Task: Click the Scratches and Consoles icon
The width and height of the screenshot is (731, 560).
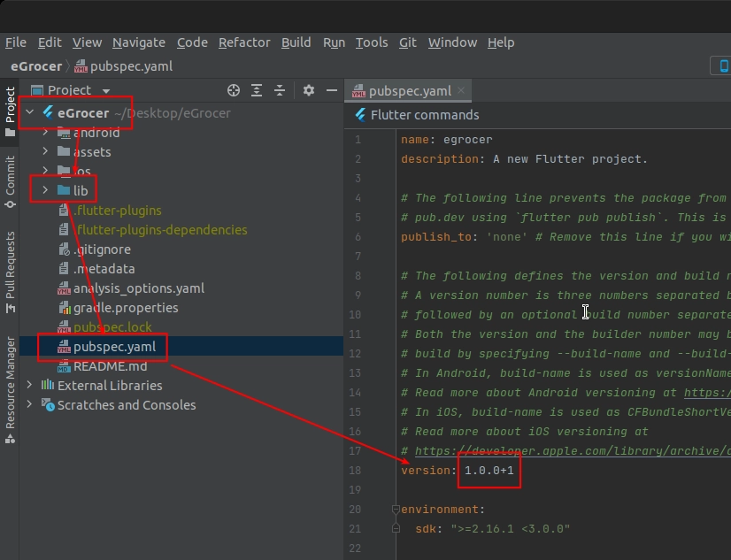Action: [48, 404]
